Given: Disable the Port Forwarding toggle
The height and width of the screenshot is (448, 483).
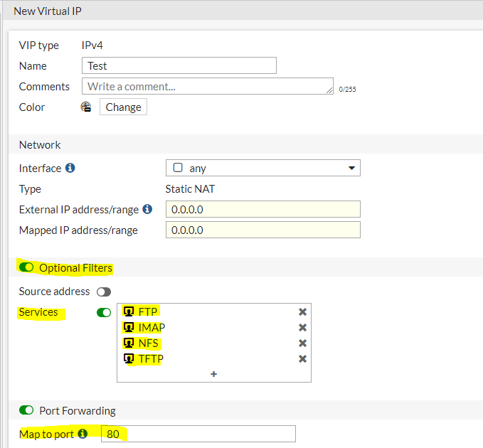Looking at the screenshot, I should point(27,410).
